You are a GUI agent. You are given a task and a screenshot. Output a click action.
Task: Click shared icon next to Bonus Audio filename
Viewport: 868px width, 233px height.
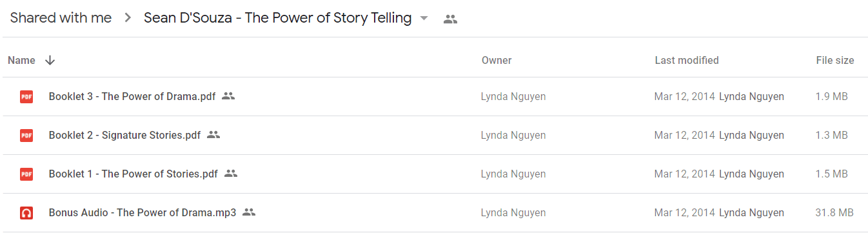tap(249, 212)
